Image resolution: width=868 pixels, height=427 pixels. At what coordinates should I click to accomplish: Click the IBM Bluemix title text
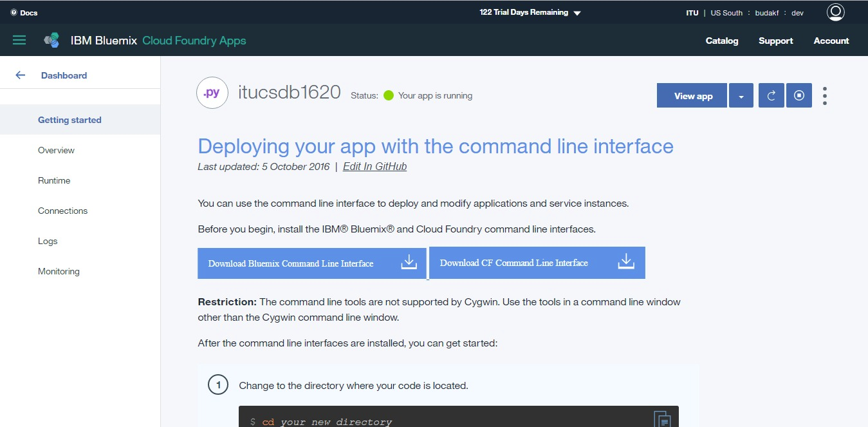[x=104, y=41]
